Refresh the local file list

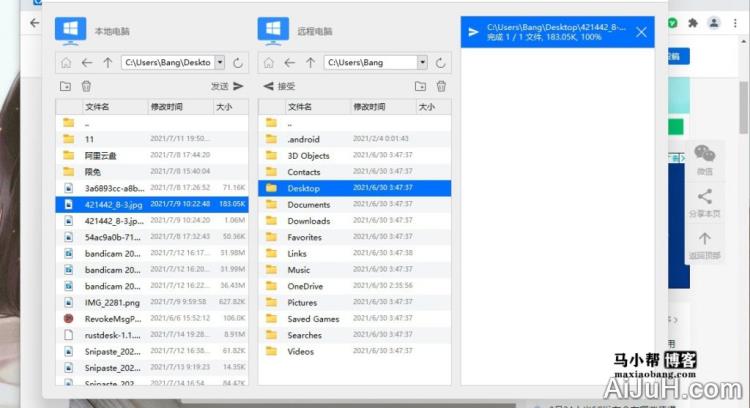238,63
